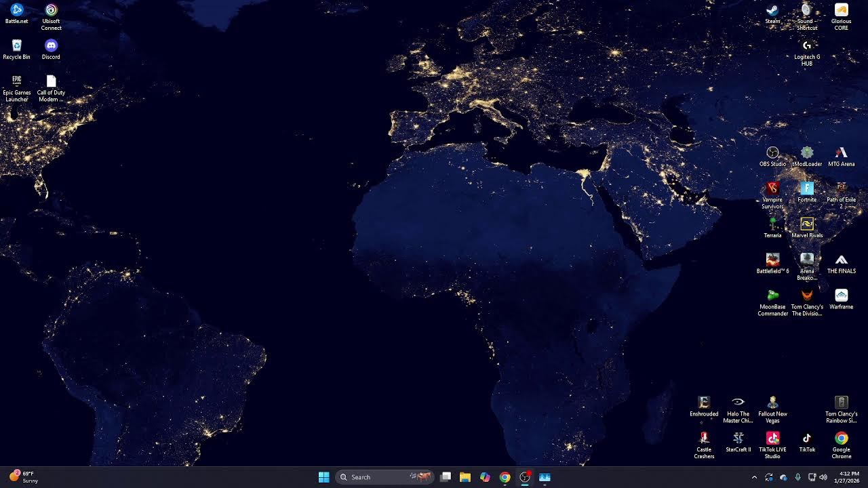Select the Terraria desktop icon
This screenshot has height=488, width=868.
click(772, 228)
